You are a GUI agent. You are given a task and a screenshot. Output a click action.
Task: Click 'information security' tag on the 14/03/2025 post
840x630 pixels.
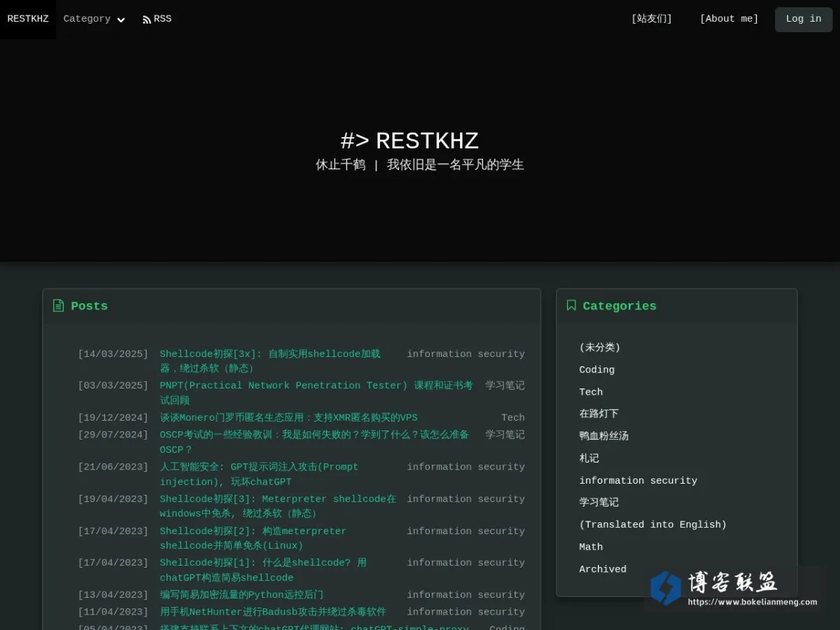tap(466, 354)
